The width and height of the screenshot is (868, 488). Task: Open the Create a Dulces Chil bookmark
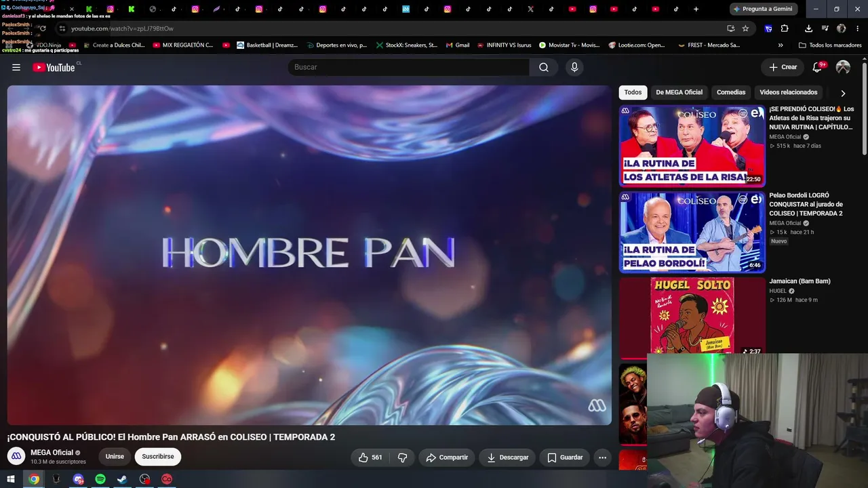click(114, 45)
